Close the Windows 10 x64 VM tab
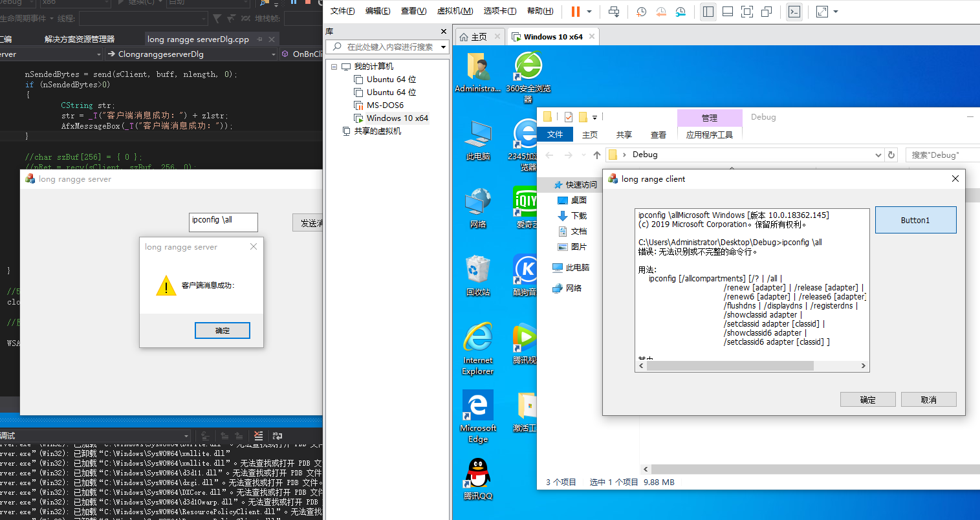The width and height of the screenshot is (980, 520). point(591,37)
